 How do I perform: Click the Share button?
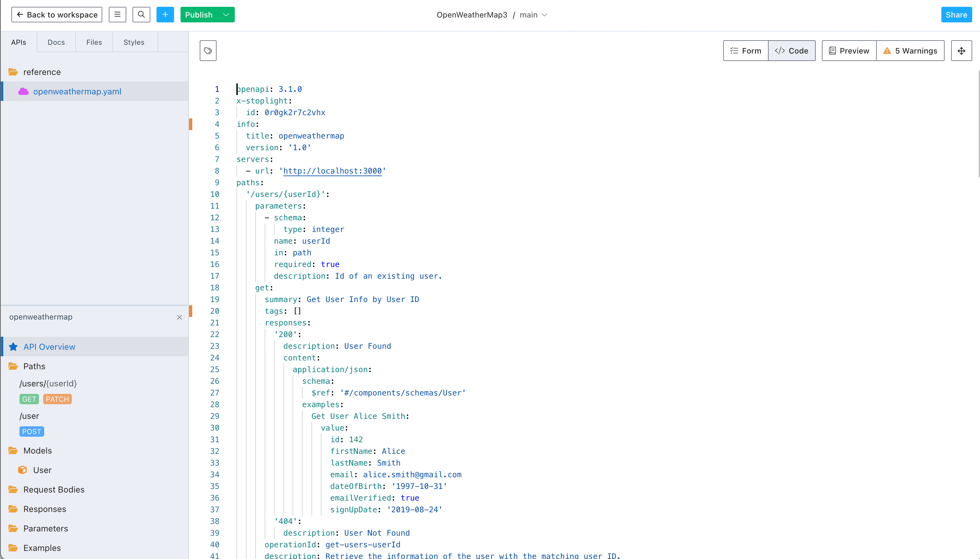tap(956, 15)
